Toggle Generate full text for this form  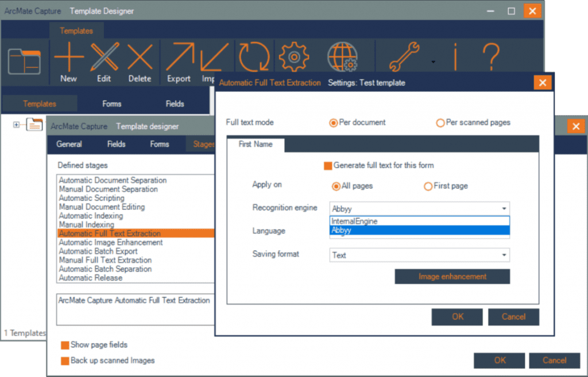[x=328, y=166]
